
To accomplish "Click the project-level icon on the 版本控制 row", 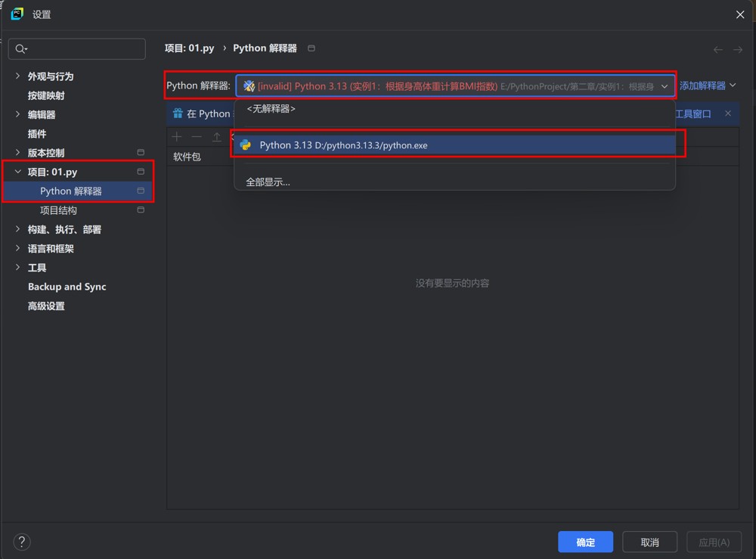I will 141,152.
